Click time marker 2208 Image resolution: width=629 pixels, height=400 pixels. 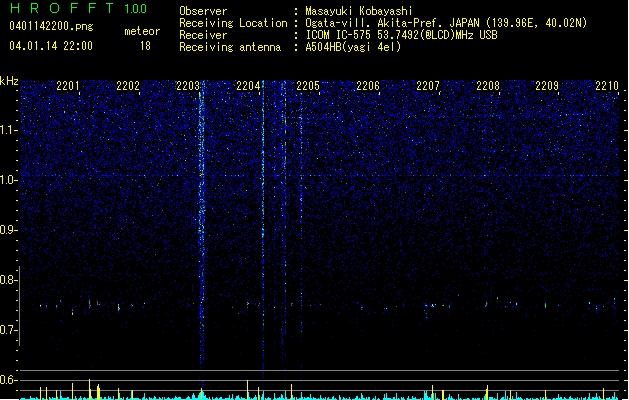tap(488, 85)
